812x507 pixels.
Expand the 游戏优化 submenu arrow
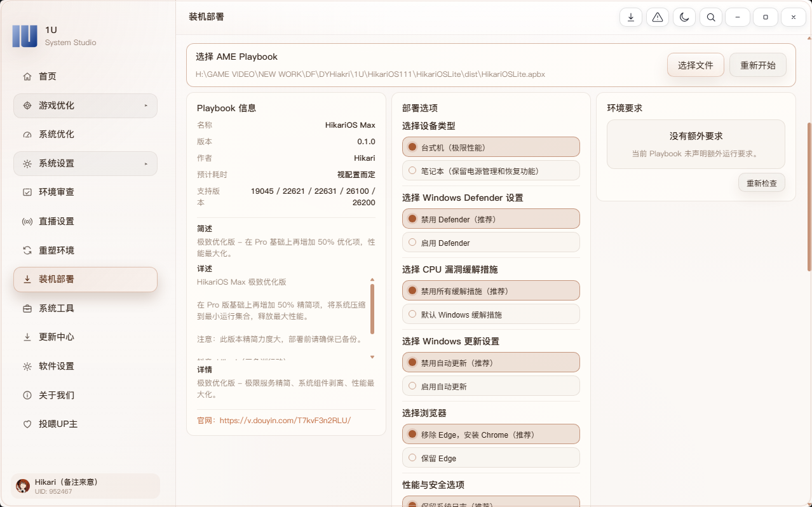pos(145,105)
